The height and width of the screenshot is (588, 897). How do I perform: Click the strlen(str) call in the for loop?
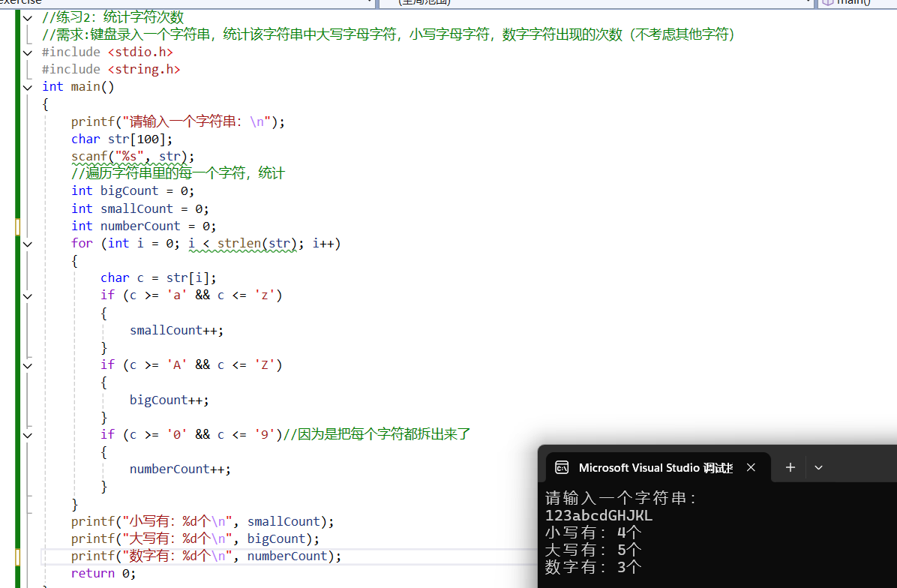256,244
